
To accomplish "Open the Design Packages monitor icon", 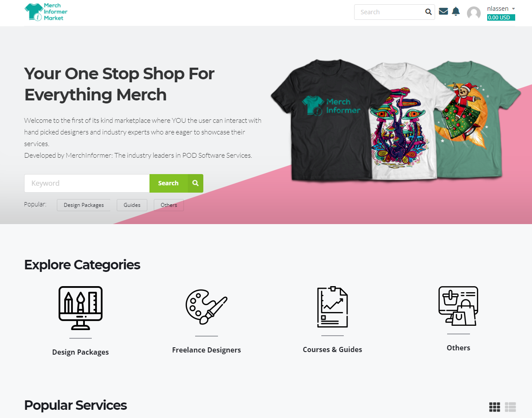I will click(x=81, y=308).
